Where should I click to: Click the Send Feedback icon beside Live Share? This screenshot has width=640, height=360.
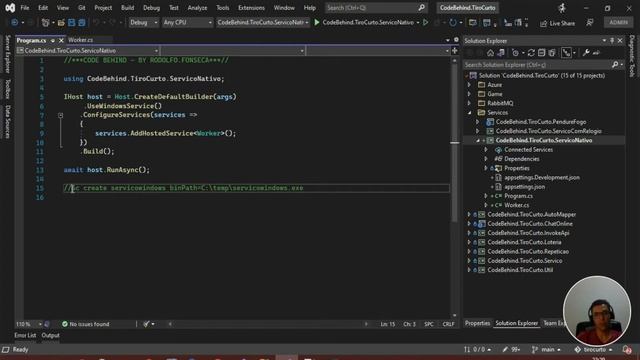[590, 23]
